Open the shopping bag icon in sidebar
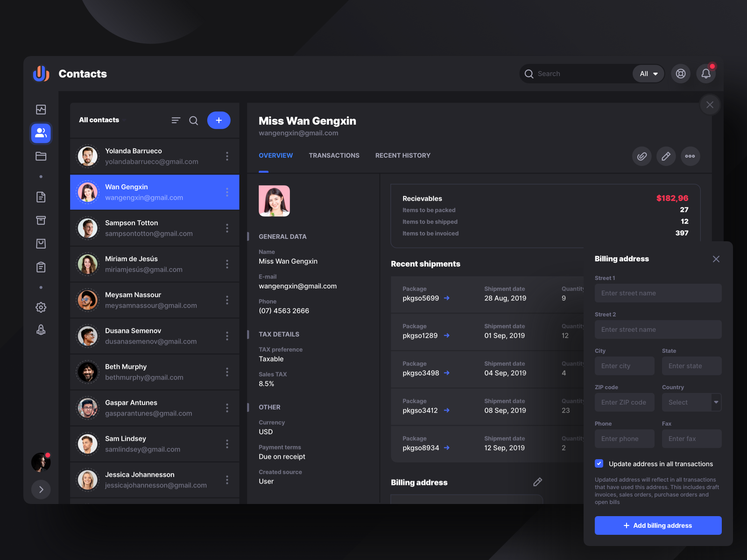Screen dimensions: 747x560 coord(41,244)
